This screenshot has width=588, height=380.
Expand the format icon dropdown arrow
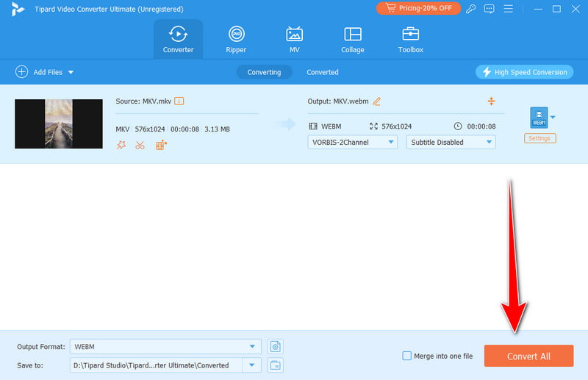click(x=553, y=117)
